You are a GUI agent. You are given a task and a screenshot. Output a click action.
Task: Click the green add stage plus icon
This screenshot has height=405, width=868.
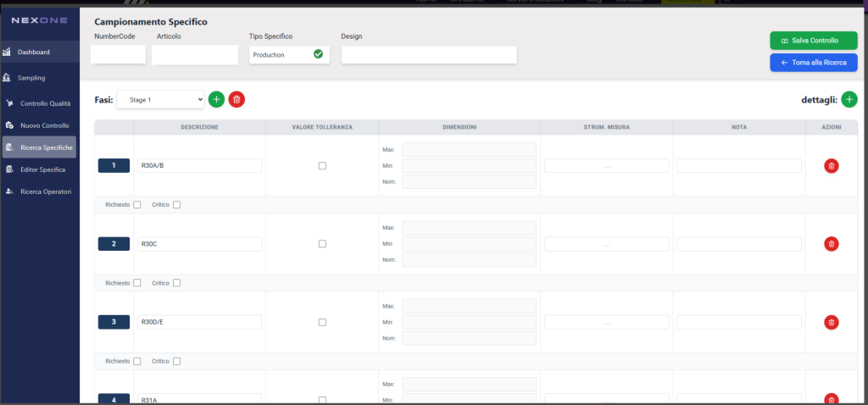(216, 100)
